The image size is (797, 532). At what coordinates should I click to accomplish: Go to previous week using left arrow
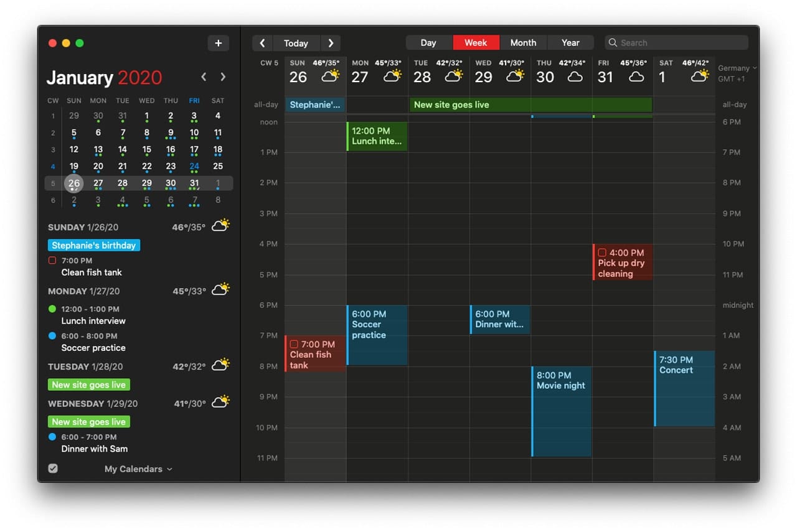point(262,43)
